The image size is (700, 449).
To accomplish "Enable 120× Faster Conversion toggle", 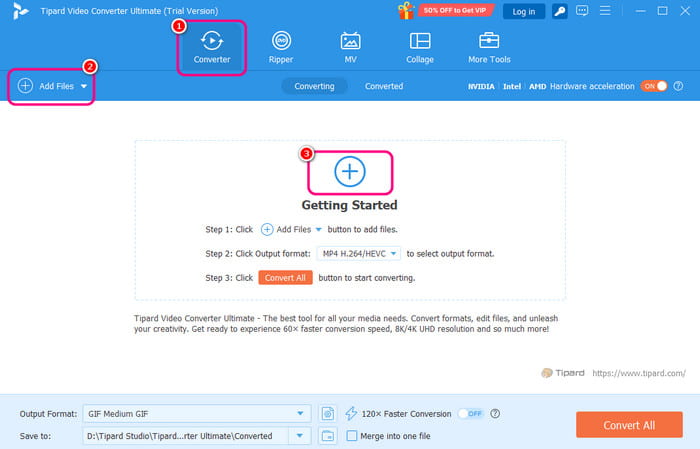I will coord(470,413).
